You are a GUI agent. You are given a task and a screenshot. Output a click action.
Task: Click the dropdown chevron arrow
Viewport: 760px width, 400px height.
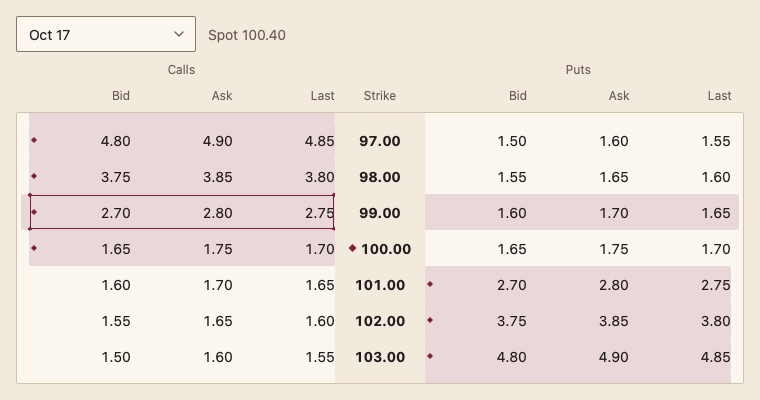pyautogui.click(x=179, y=34)
